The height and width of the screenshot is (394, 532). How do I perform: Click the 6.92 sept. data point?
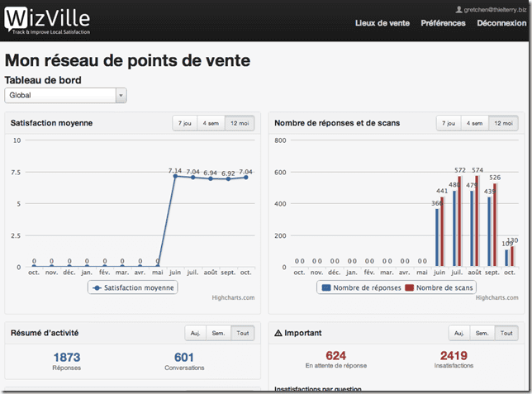pos(228,179)
